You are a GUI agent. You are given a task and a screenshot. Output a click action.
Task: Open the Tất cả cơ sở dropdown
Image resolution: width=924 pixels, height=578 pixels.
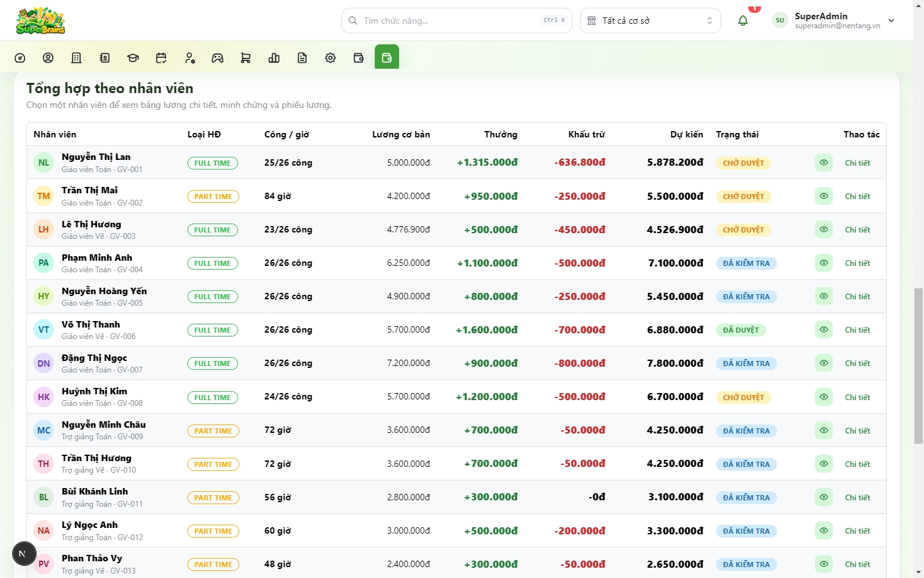coord(651,21)
